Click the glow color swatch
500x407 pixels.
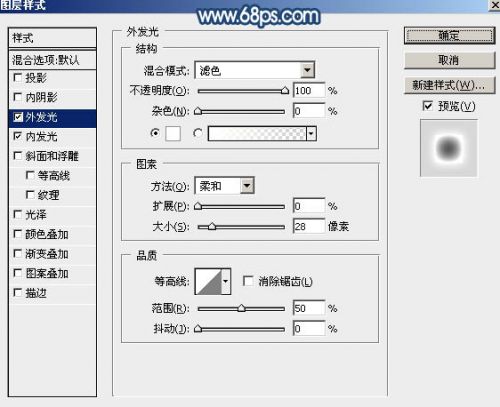tap(173, 134)
